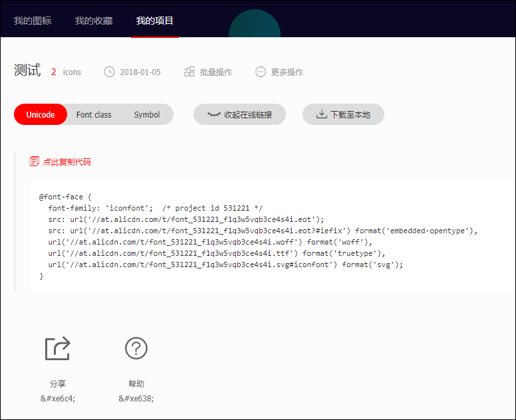Click 下载至本地 download button
This screenshot has width=516, height=420.
(x=343, y=114)
